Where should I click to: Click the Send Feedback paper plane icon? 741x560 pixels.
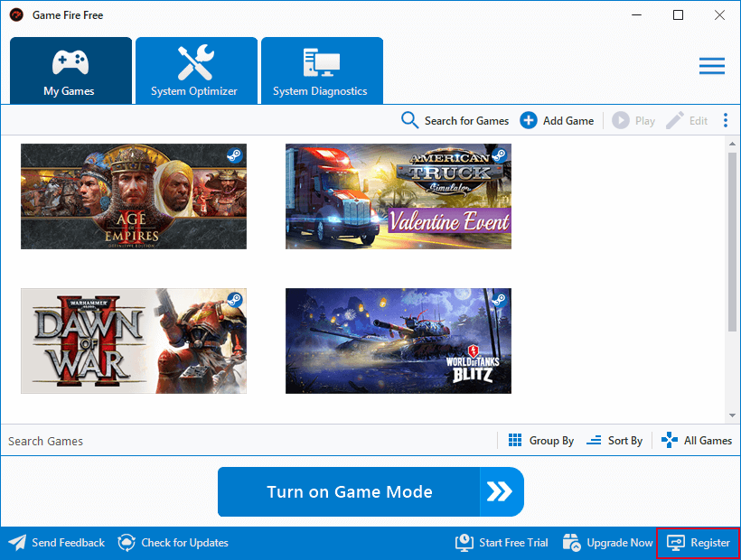pyautogui.click(x=17, y=543)
